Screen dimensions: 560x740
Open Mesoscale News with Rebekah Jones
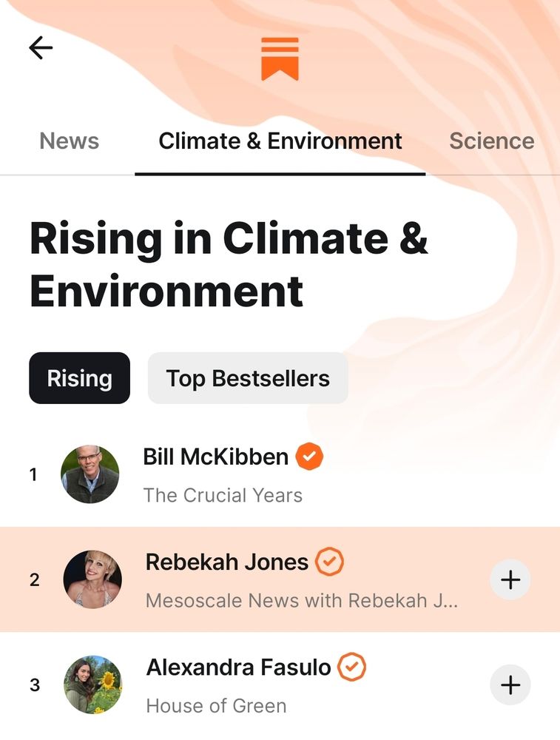click(x=302, y=600)
